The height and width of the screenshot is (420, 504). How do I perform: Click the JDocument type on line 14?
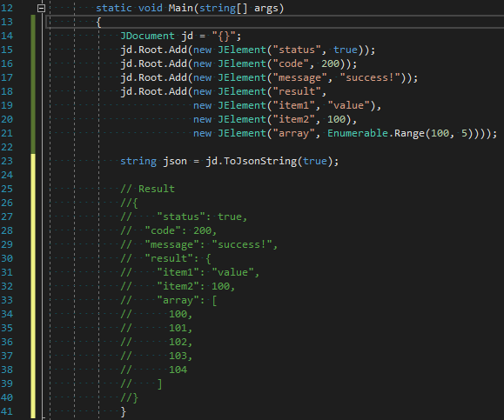147,36
